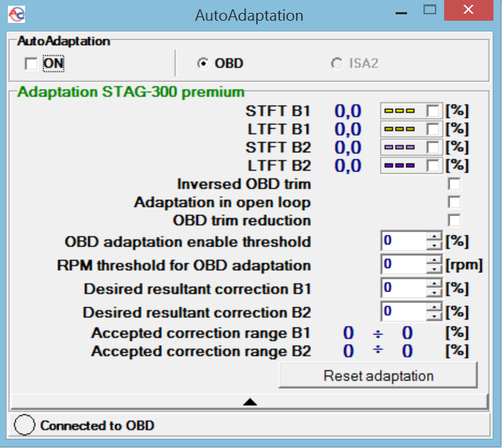Click Adaptation STAG-300 premium heading
This screenshot has height=448, width=502.
click(131, 92)
